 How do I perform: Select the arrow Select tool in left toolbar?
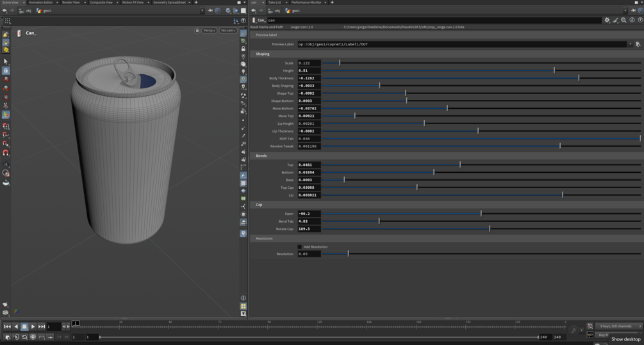(x=6, y=61)
